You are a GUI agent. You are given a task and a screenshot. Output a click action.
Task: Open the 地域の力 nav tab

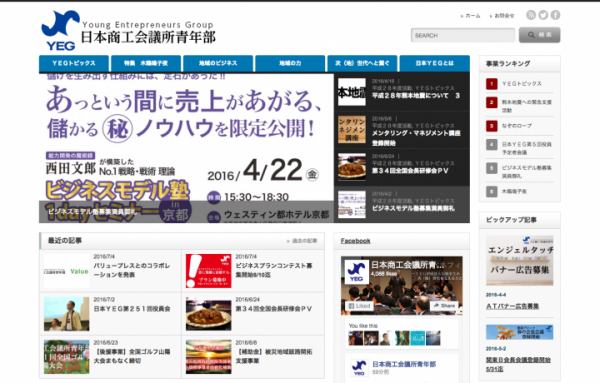coord(290,64)
